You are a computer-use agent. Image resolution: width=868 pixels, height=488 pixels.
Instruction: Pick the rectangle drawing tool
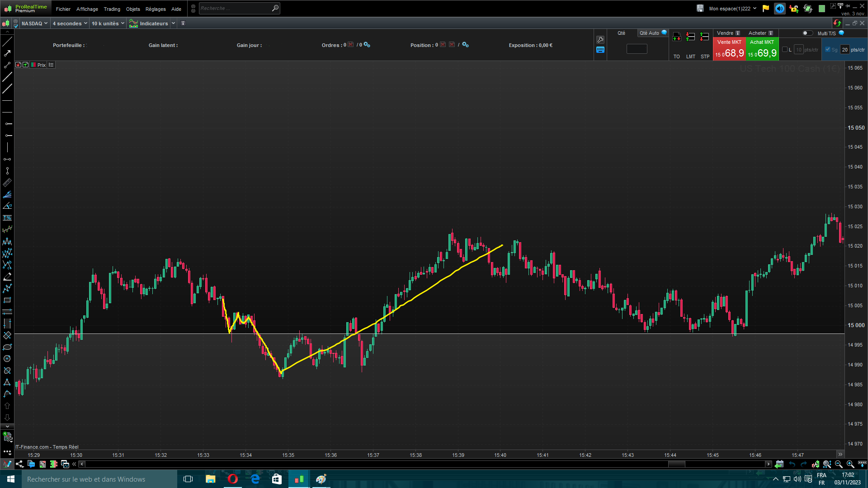7,300
